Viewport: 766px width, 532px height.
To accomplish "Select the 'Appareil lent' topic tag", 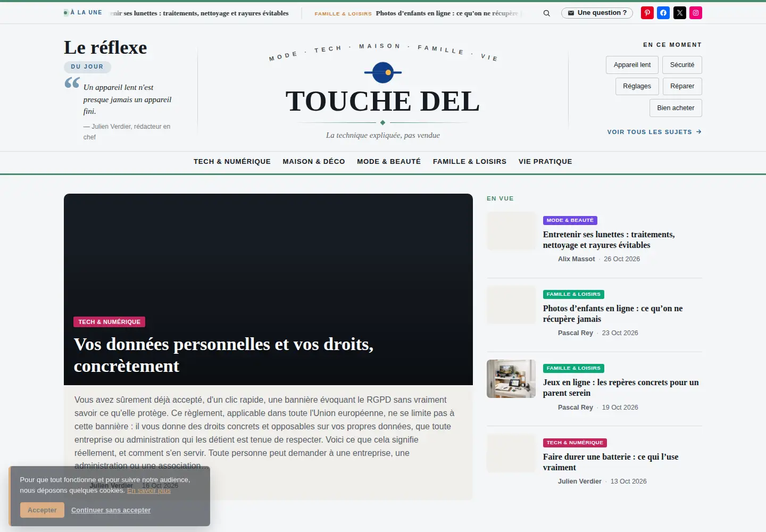I will tap(632, 65).
